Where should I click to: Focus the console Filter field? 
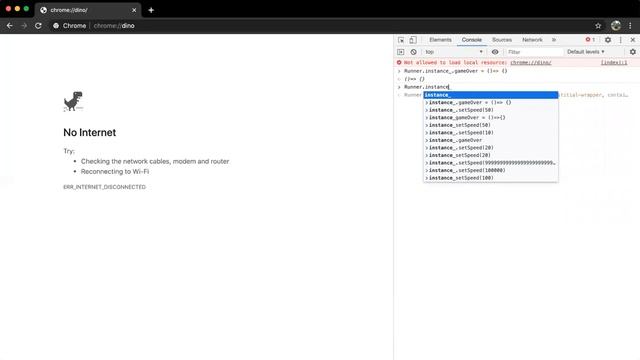(x=534, y=52)
